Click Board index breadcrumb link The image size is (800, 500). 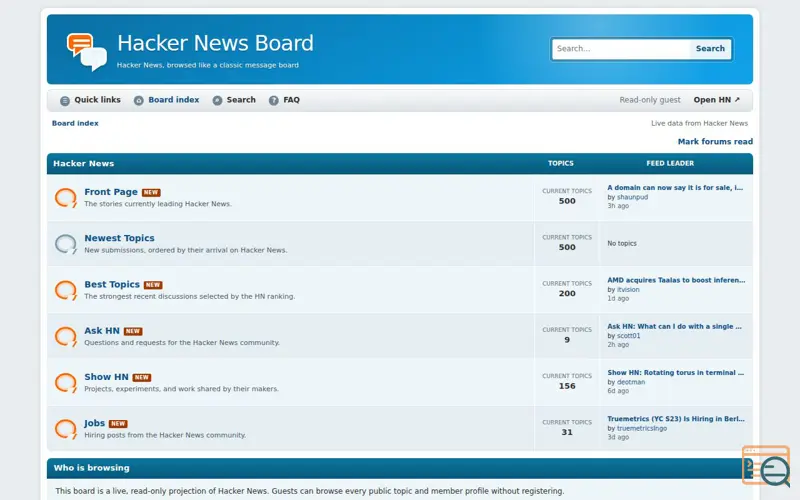(75, 123)
